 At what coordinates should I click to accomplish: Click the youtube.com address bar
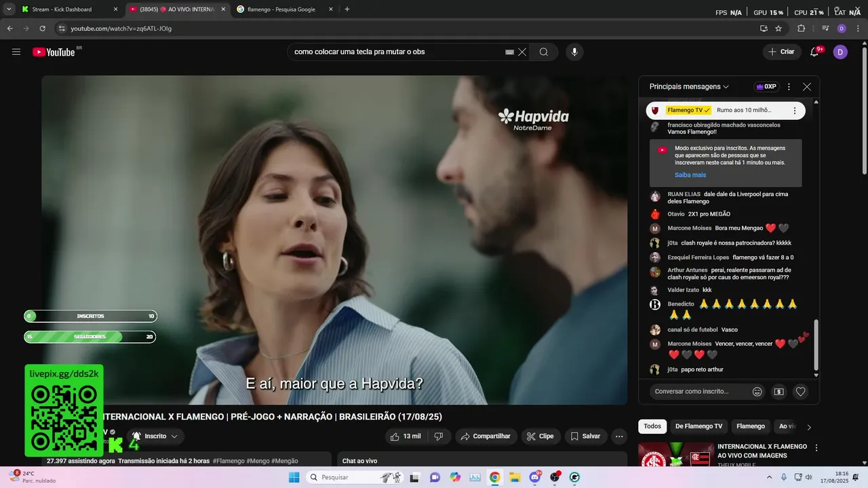407,28
